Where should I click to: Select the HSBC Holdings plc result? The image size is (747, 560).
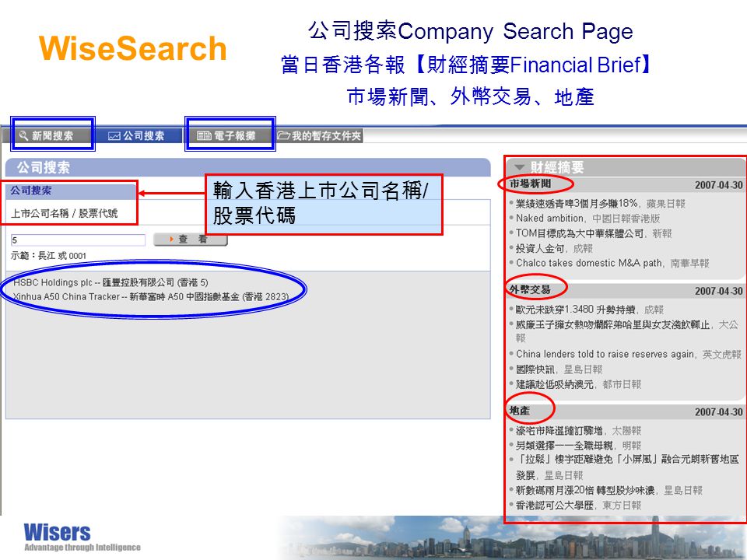click(110, 282)
